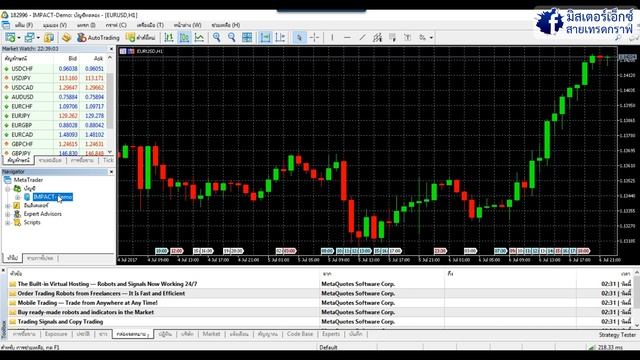This screenshot has width=640, height=360.
Task: Select MetaTrader root in Navigator
Action: click(28, 180)
